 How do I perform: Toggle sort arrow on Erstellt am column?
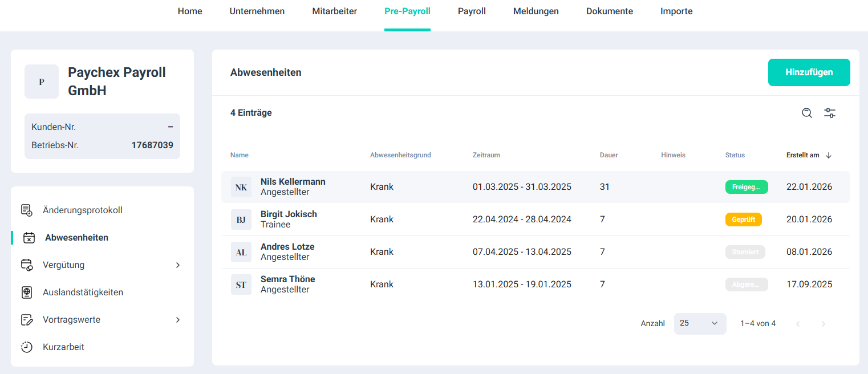click(x=829, y=155)
